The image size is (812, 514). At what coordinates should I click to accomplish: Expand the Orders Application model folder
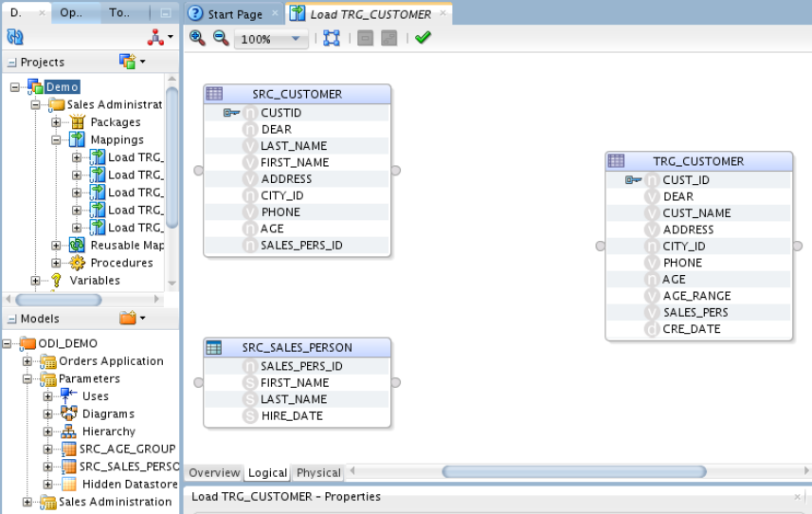[x=27, y=361]
